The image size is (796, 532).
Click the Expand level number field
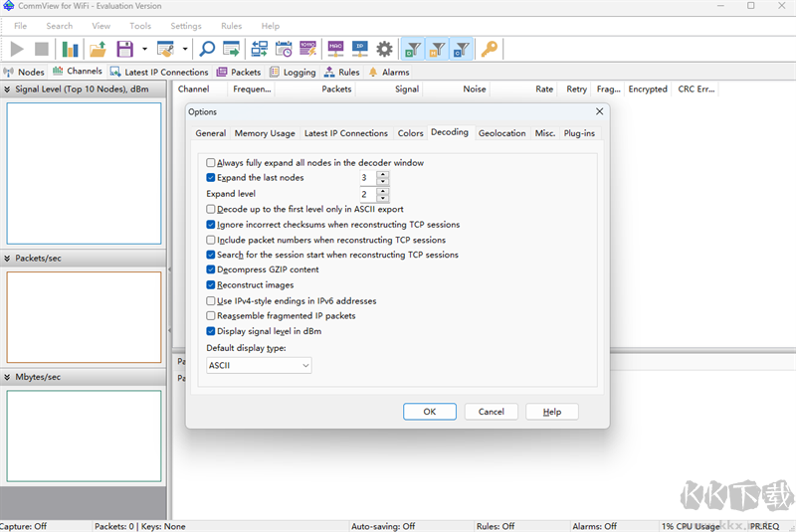point(368,194)
